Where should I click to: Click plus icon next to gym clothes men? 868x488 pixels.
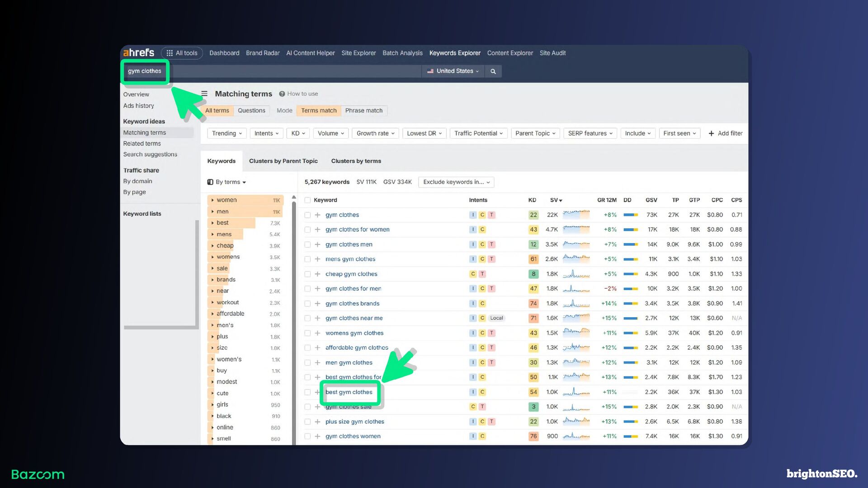[x=317, y=244]
